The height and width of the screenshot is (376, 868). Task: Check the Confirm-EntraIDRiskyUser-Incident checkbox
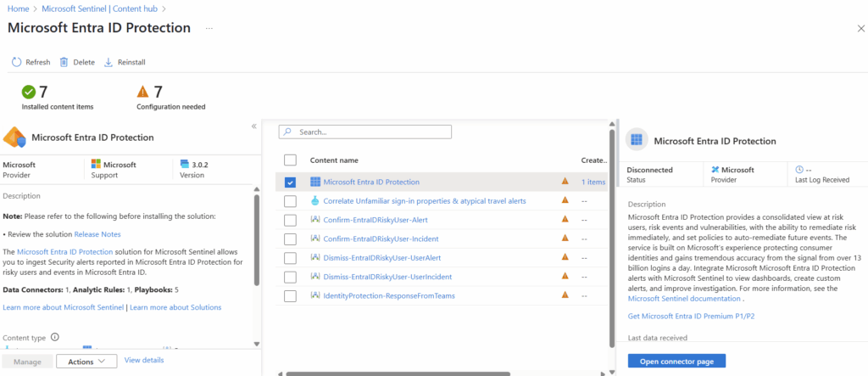[x=290, y=239]
